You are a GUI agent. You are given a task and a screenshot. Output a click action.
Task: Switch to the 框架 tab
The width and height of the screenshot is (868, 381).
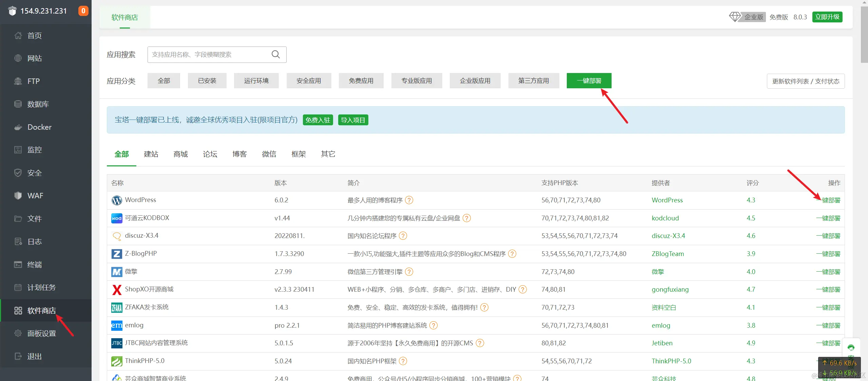pyautogui.click(x=298, y=154)
